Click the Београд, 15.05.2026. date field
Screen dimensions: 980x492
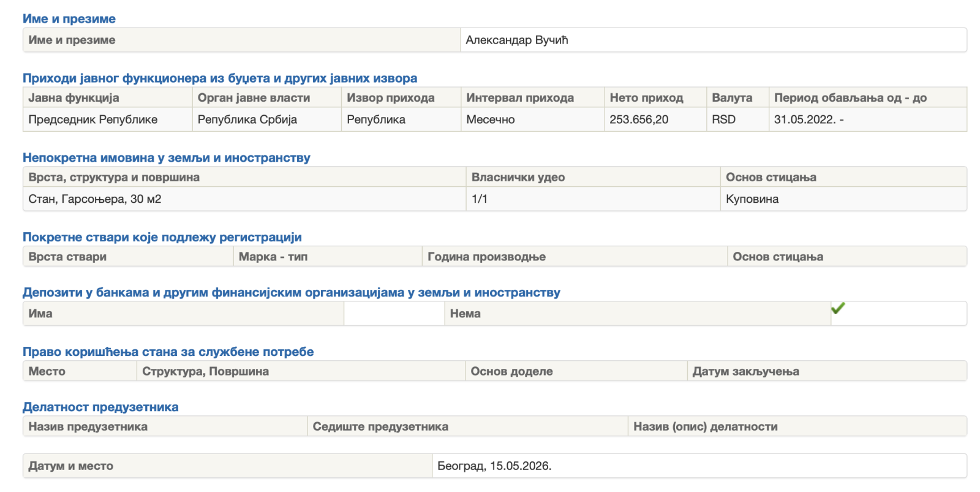click(699, 466)
